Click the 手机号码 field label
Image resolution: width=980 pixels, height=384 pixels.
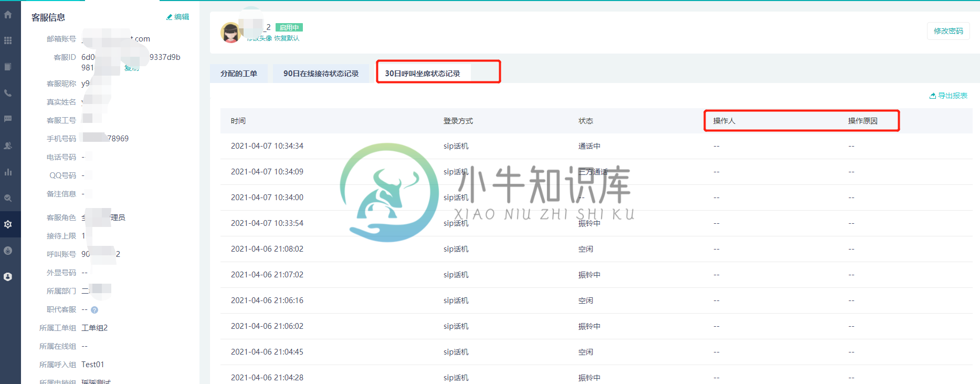tap(61, 139)
